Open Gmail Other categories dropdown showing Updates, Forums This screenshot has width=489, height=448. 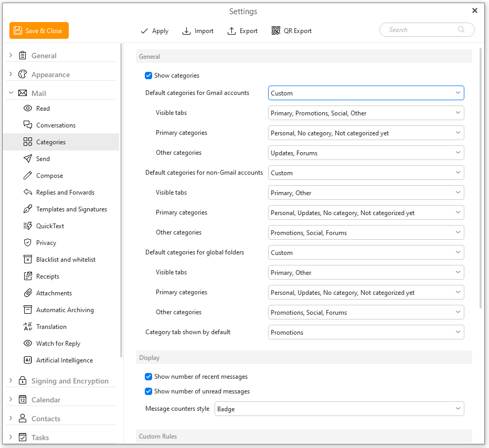click(x=366, y=153)
